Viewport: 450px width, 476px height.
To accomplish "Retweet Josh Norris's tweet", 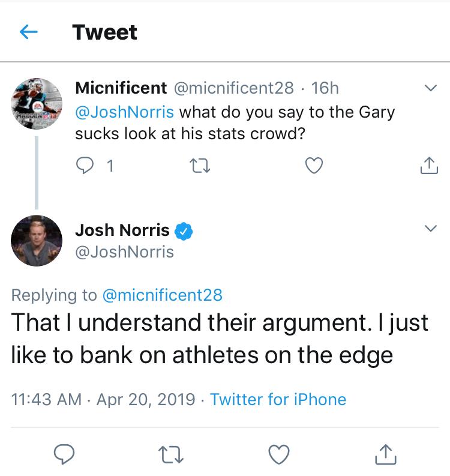I will (171, 454).
